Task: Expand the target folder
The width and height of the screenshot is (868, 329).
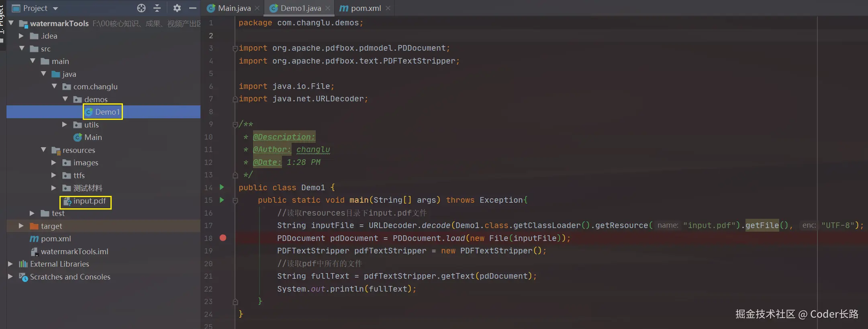Action: tap(21, 226)
